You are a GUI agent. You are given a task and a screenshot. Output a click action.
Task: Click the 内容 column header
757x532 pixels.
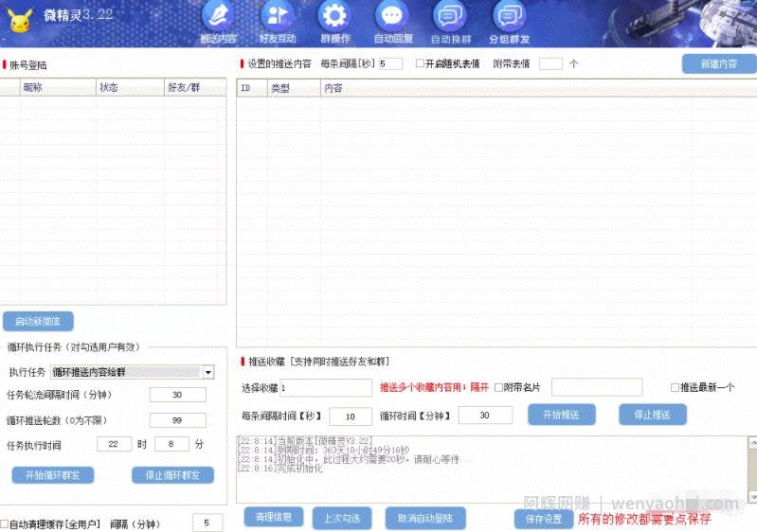tap(538, 88)
